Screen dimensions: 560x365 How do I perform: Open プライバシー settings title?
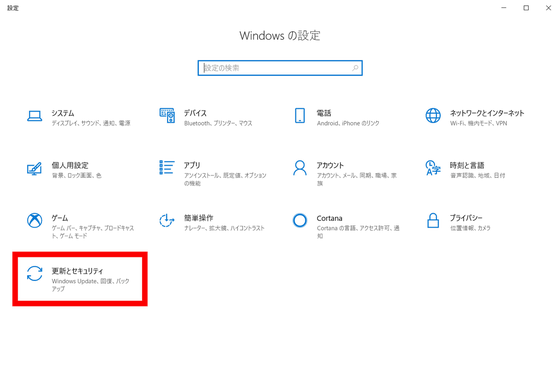click(466, 218)
